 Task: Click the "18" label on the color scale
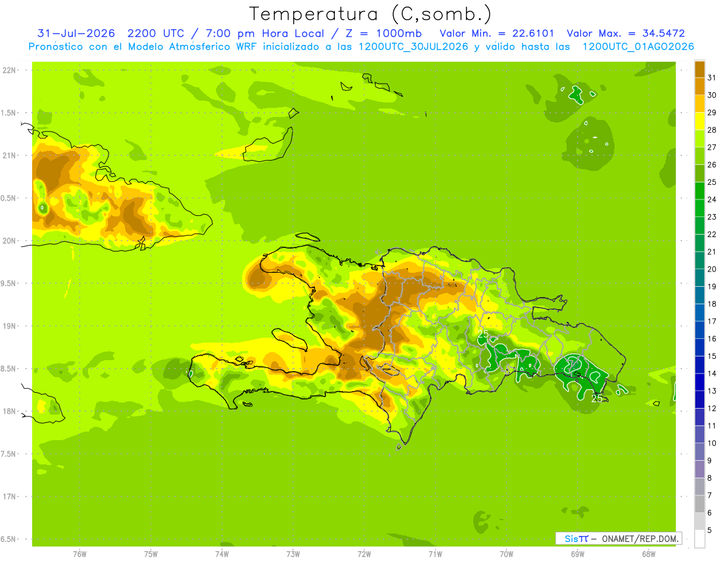pyautogui.click(x=712, y=304)
